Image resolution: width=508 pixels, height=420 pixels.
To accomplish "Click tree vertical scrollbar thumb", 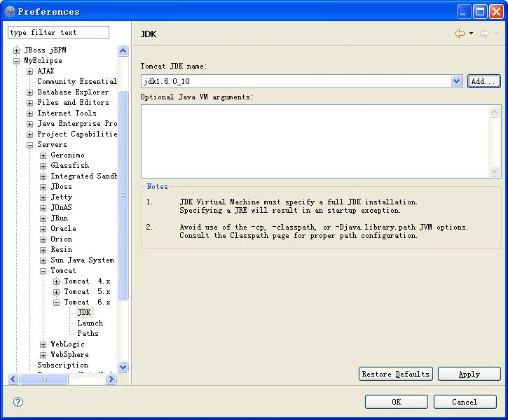I will [x=123, y=195].
